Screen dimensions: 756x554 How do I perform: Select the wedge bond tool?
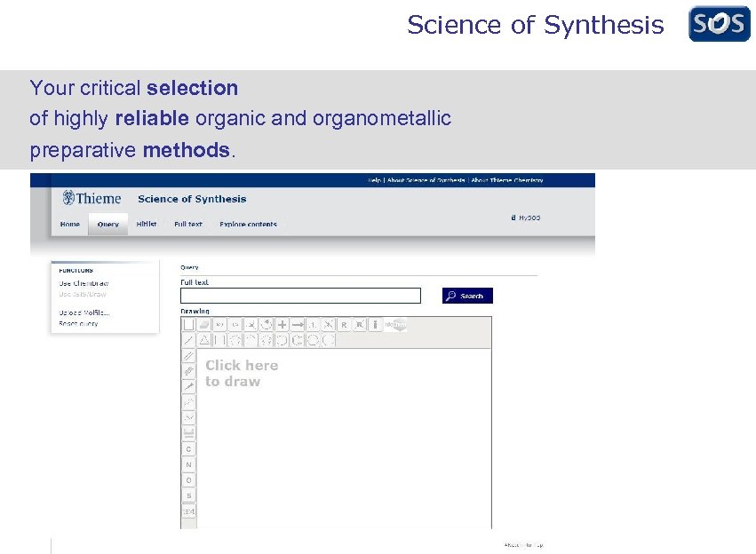(x=188, y=386)
